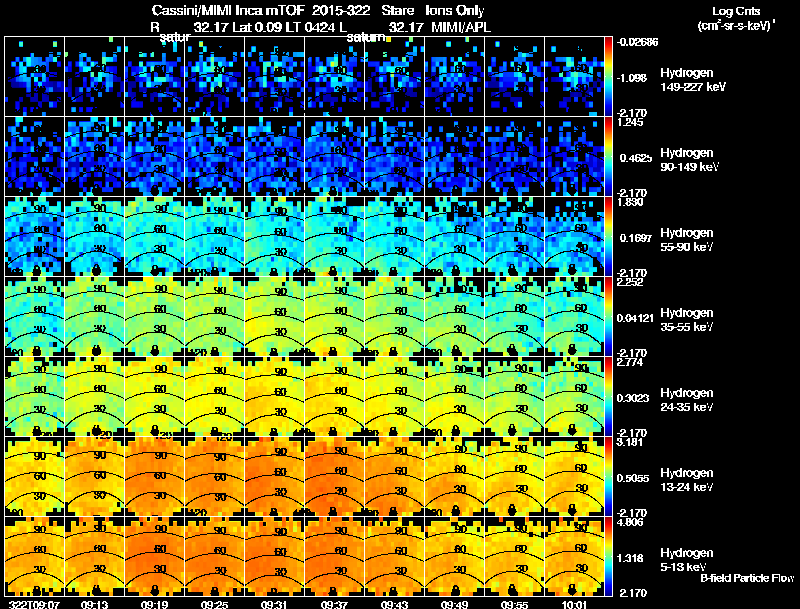800x609 pixels.
Task: Click the '09:49' time axis label
Action: [x=454, y=604]
